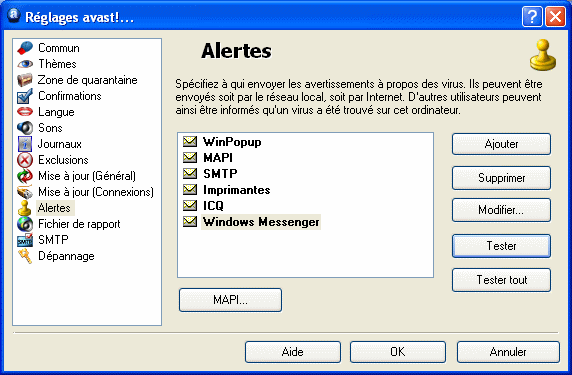Click the Commun cap icon
This screenshot has width=572, height=375.
(25, 48)
